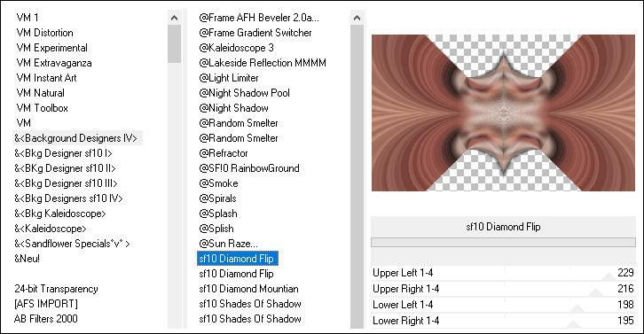Viewport: 644px width, 334px height.
Task: Adjust the Lower Right 1-4 slider
Action: [x=503, y=321]
